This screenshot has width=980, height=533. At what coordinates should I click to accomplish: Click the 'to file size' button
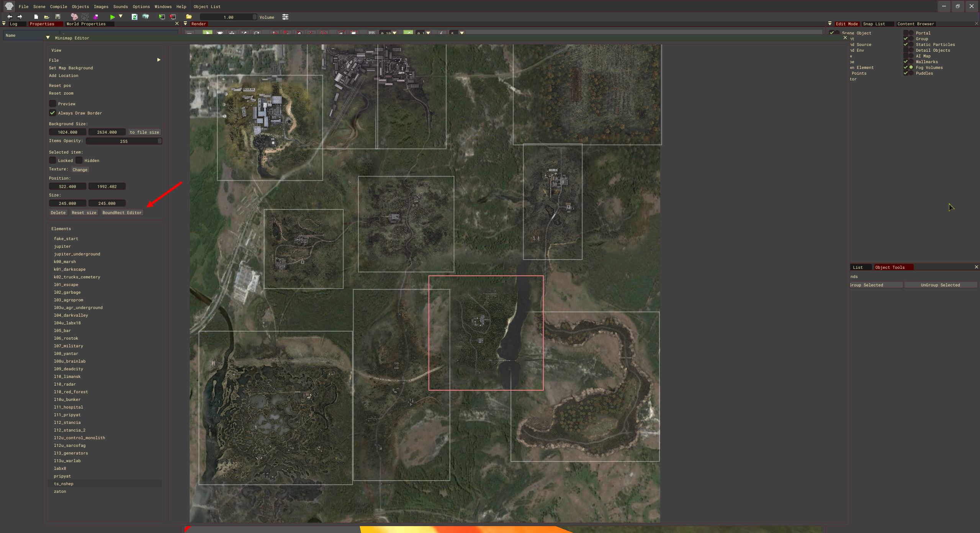coord(144,132)
